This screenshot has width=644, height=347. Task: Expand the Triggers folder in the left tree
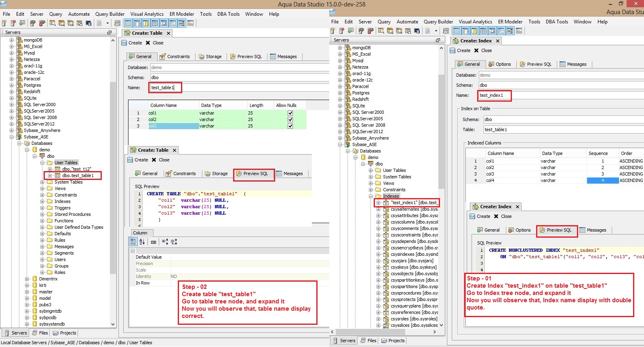pos(42,208)
